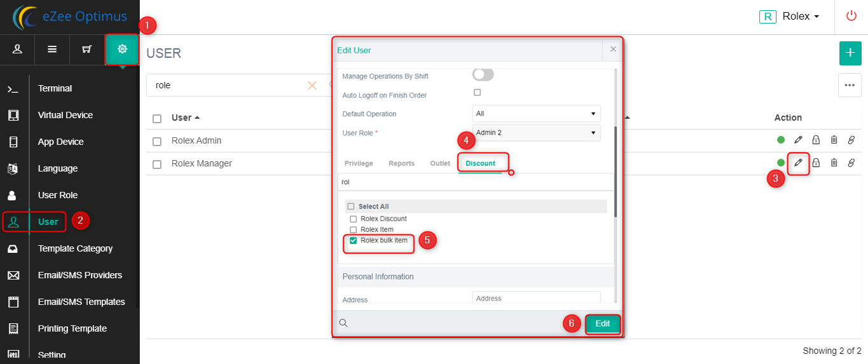The width and height of the screenshot is (868, 364).
Task: Click link chain icon for Rolex Manager
Action: tap(851, 163)
